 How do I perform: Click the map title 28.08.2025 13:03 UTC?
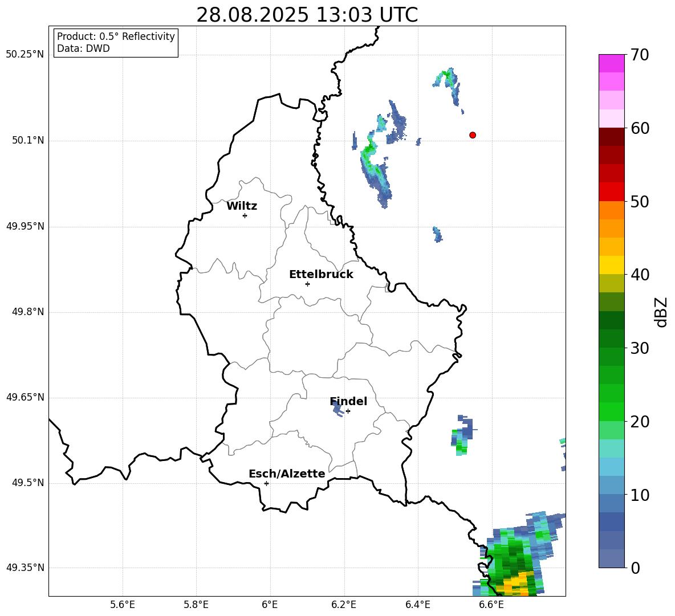point(307,15)
